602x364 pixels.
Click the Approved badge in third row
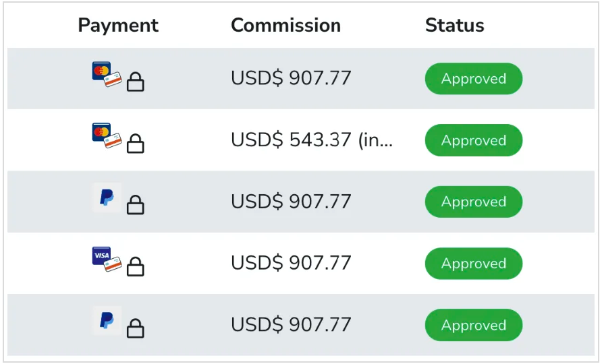point(473,202)
